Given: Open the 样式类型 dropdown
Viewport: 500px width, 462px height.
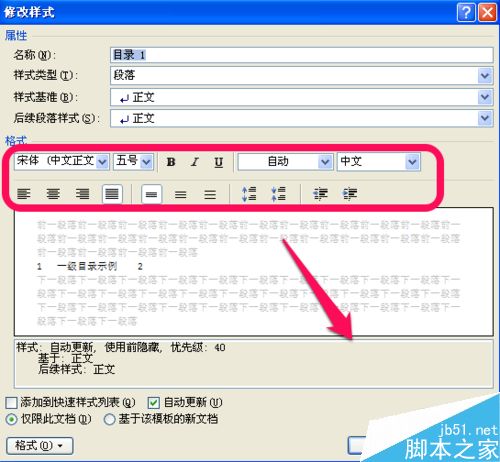Looking at the screenshot, I should tap(485, 76).
